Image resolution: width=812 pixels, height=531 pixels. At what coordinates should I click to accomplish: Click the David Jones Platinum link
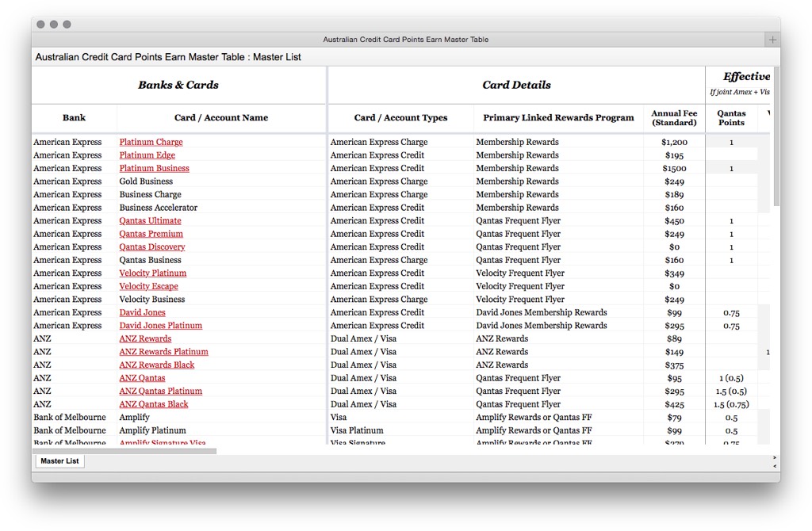click(160, 326)
